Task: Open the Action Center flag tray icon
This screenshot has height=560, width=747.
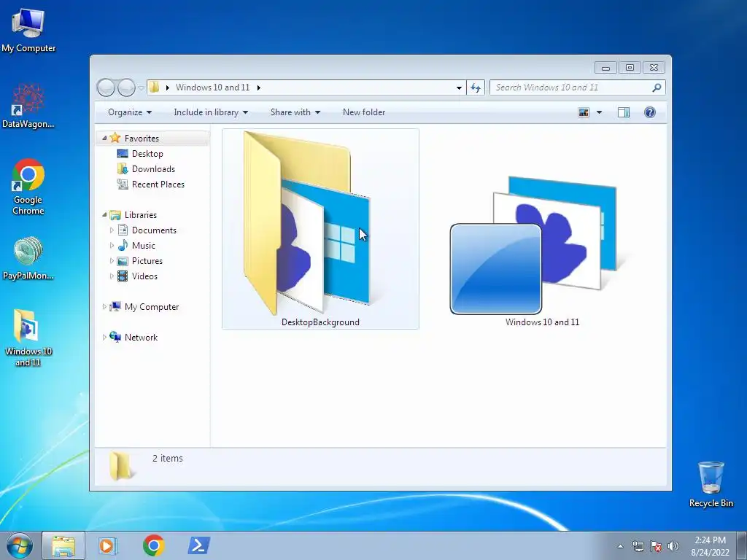Action: click(656, 546)
